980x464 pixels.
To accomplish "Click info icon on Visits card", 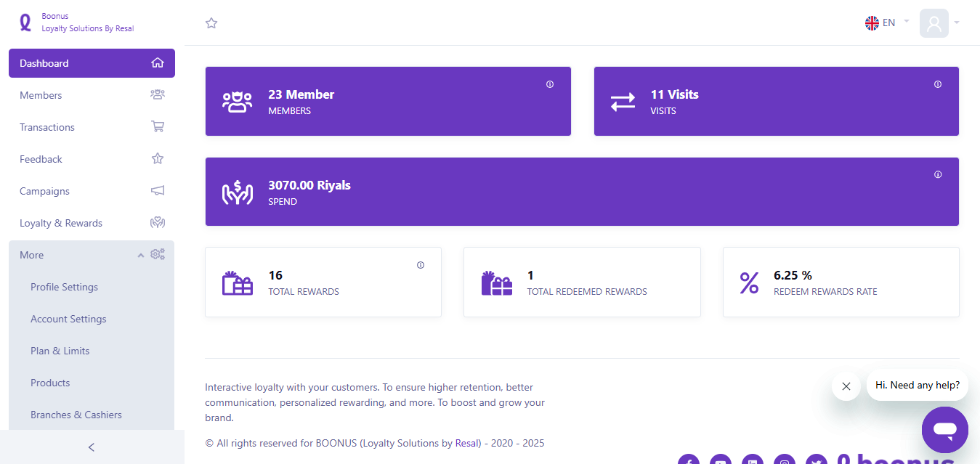I will tap(938, 84).
